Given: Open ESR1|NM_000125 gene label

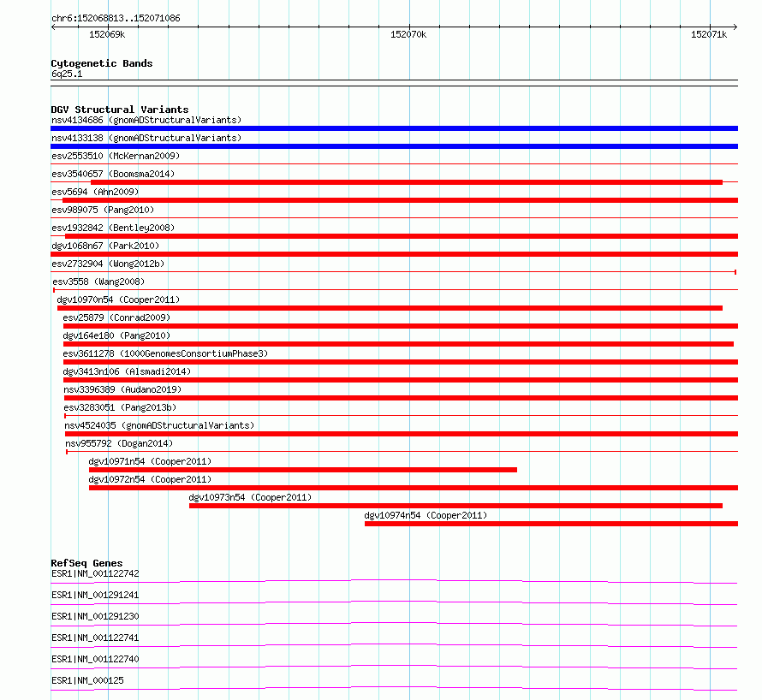Looking at the screenshot, I should point(87,680).
